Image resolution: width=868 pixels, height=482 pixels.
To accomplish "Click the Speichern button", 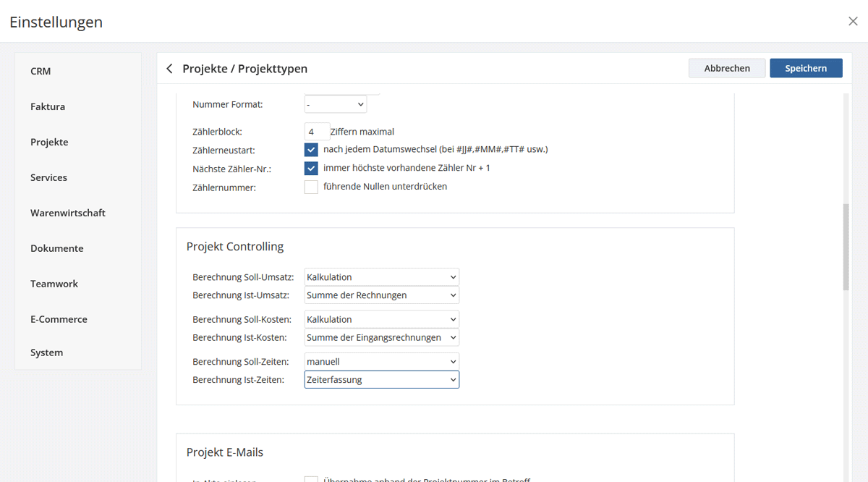I will [x=806, y=68].
